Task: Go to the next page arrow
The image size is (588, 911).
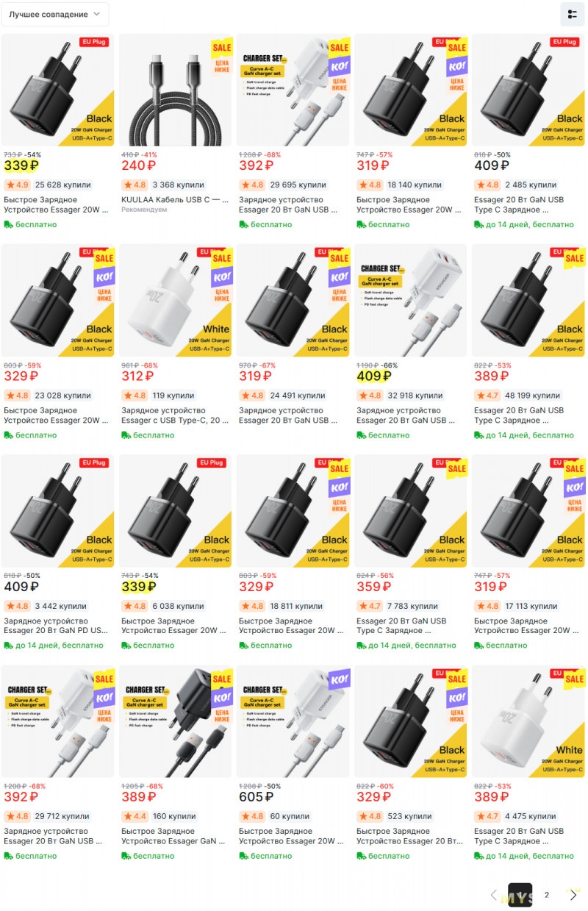Action: pos(573,895)
